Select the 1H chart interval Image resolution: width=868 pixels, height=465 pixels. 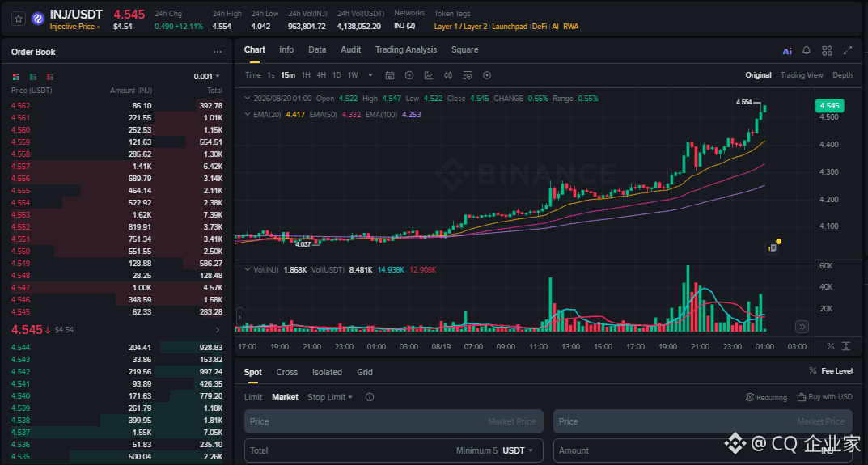(x=306, y=74)
